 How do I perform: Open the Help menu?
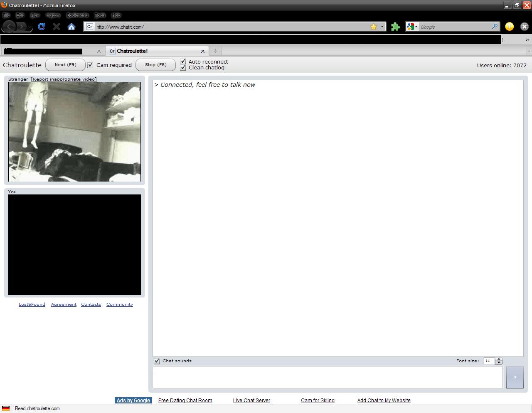point(116,15)
